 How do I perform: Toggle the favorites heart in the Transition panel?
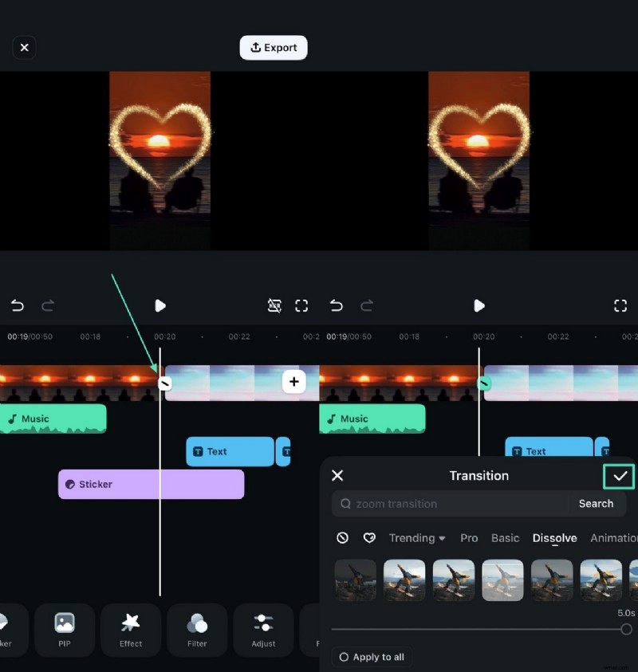coord(369,538)
